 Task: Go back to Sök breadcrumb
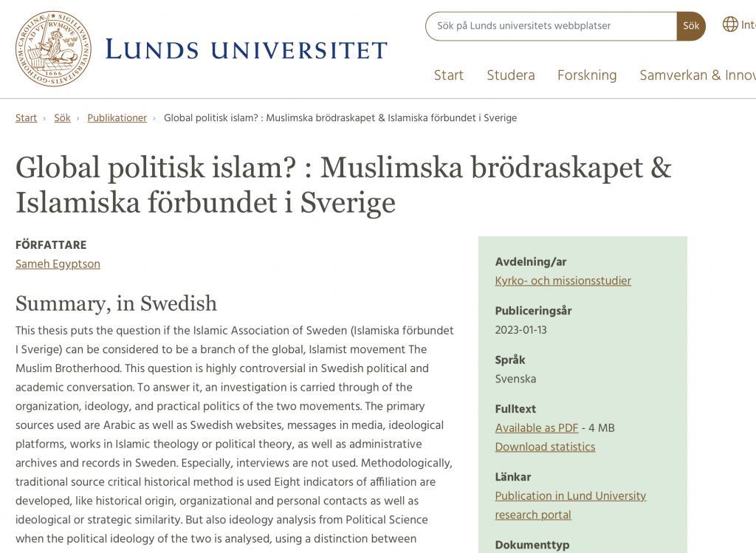[62, 118]
